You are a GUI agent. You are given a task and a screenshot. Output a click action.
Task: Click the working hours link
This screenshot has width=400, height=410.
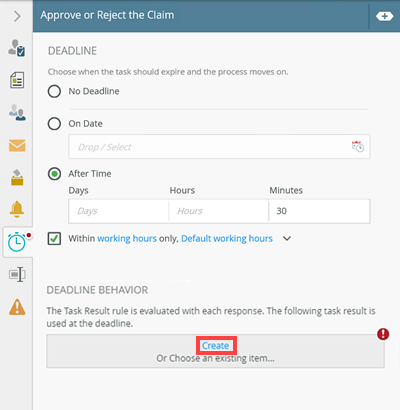point(127,239)
